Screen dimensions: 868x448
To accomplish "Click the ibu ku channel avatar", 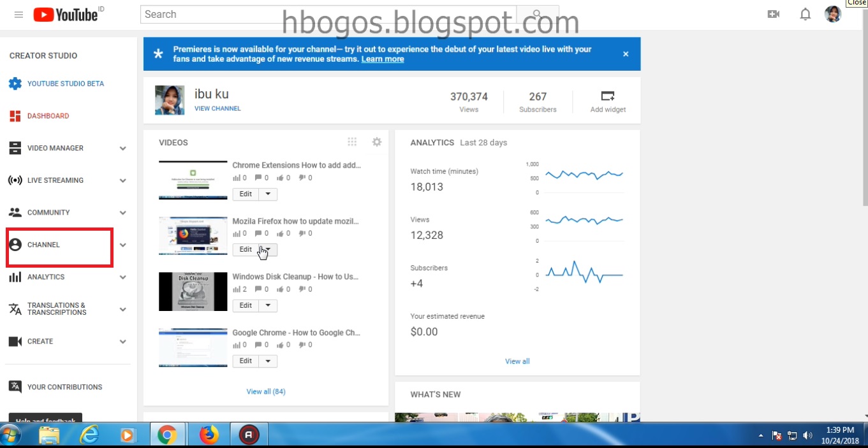I will tap(170, 100).
